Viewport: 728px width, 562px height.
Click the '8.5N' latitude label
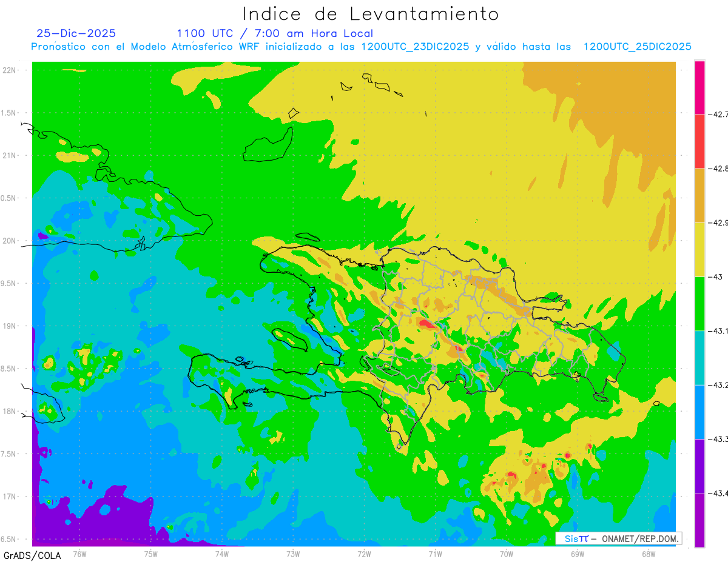click(x=9, y=369)
